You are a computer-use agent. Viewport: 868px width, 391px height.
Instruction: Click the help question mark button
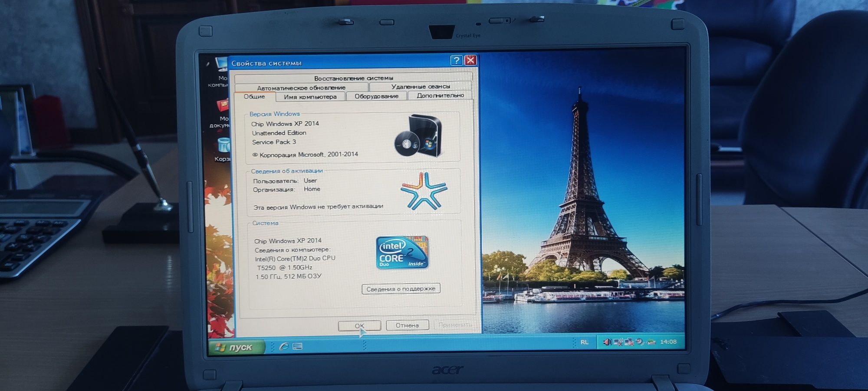tap(456, 60)
